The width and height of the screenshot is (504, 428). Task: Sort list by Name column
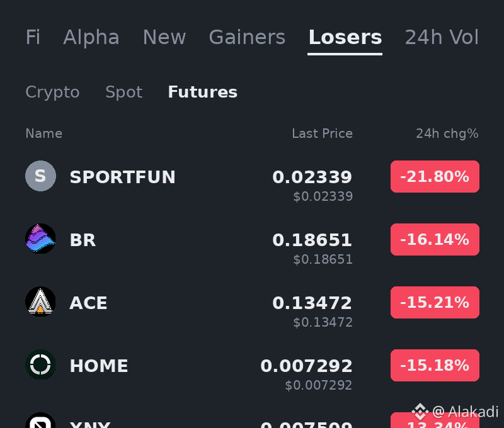pos(43,133)
